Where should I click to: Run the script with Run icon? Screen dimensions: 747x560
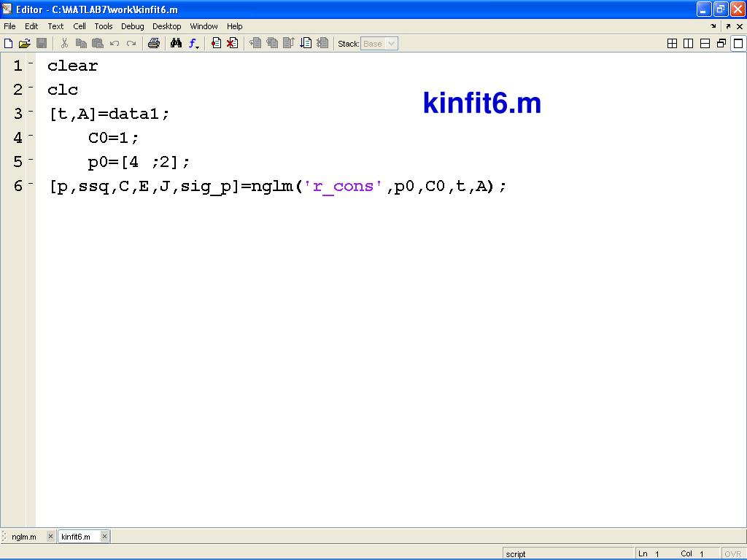(306, 44)
